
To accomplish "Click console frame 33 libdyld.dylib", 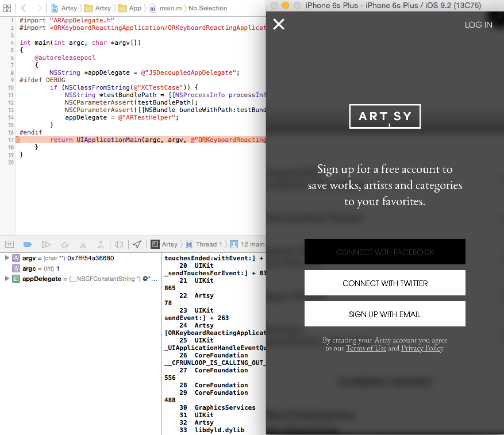I will [211, 430].
